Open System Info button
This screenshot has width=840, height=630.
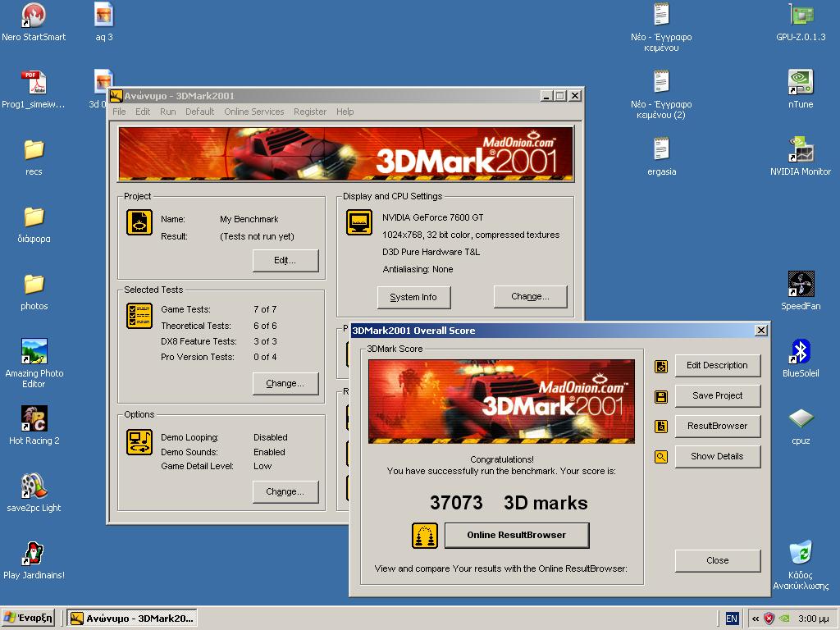413,297
